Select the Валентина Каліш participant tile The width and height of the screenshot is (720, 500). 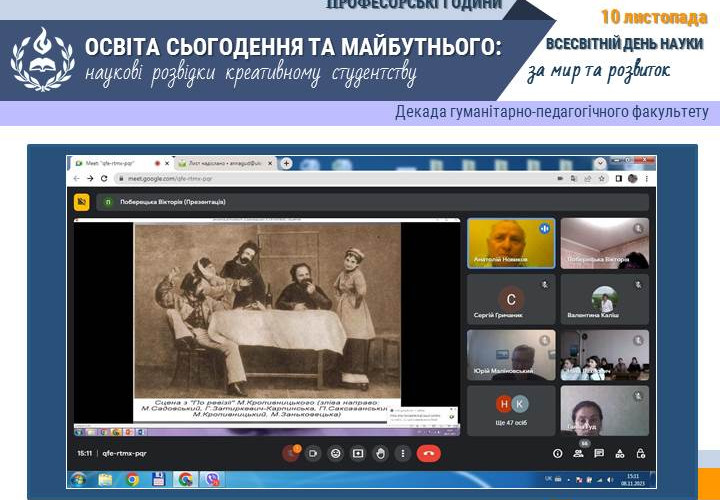605,299
